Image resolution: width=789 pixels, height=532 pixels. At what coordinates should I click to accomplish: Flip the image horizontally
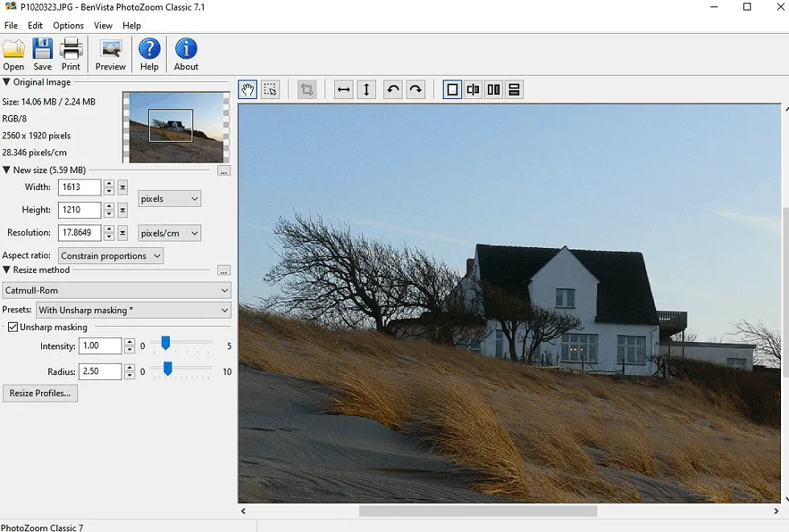coord(344,89)
